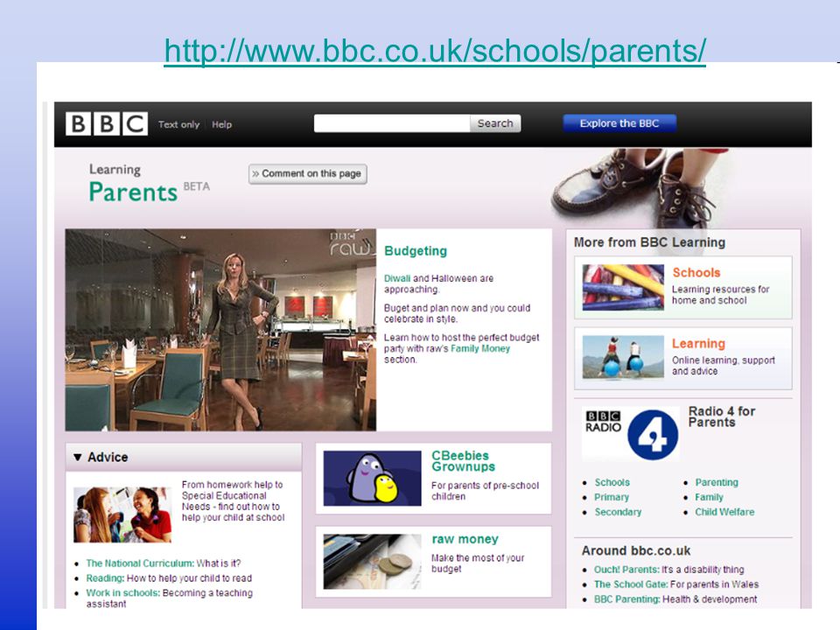Click the 'More from BBC Learning' heading
The image size is (840, 630).
[x=649, y=242]
